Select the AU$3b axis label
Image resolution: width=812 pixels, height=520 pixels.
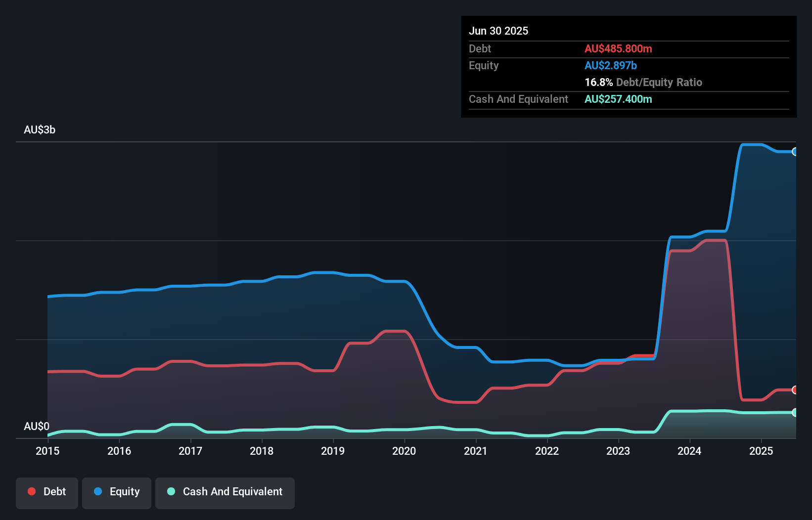coord(40,130)
